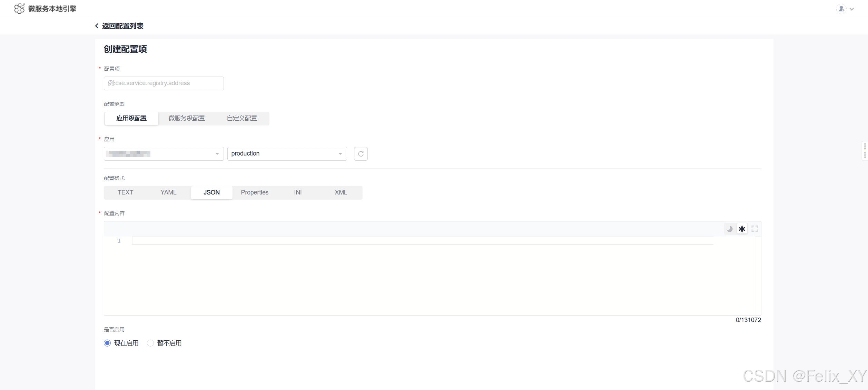
Task: Switch editor to light theme sun icon
Action: click(x=742, y=229)
